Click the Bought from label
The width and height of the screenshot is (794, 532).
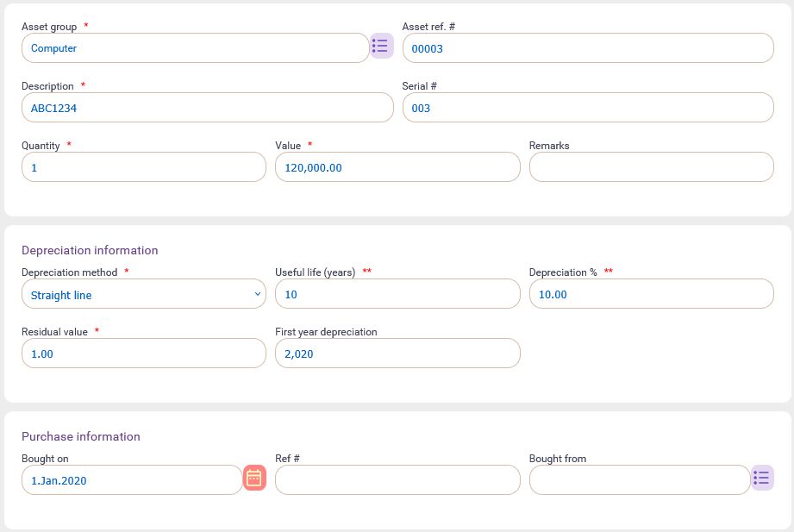click(x=558, y=459)
